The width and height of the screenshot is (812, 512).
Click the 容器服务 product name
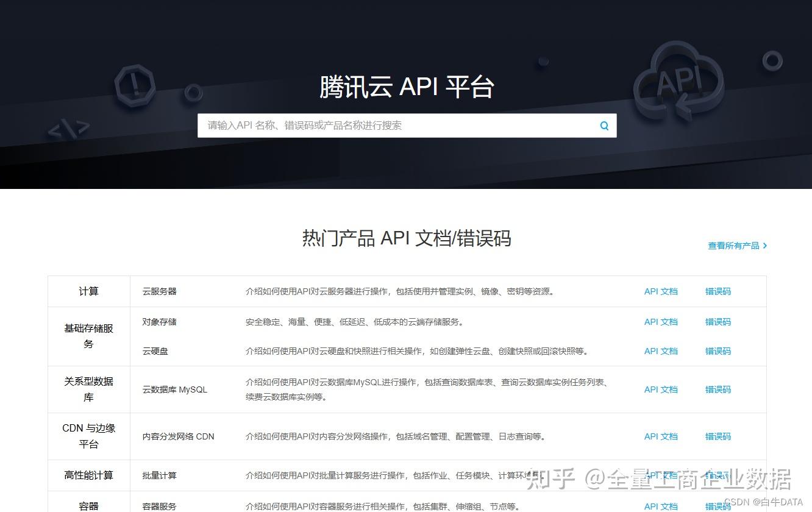coord(160,507)
